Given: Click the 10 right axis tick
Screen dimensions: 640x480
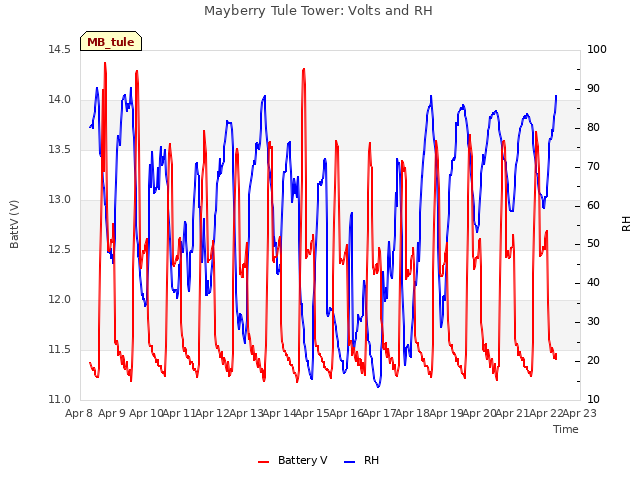Looking at the screenshot, I should [x=593, y=399].
